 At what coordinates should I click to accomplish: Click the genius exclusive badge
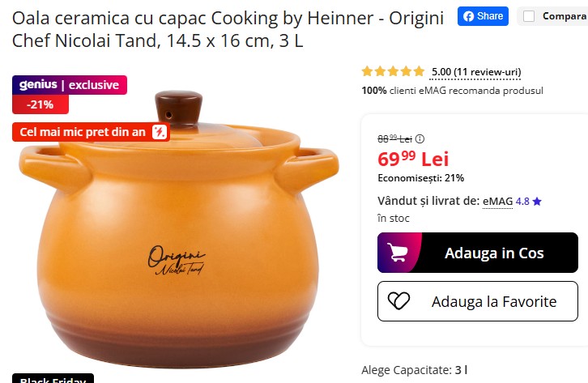coord(70,85)
